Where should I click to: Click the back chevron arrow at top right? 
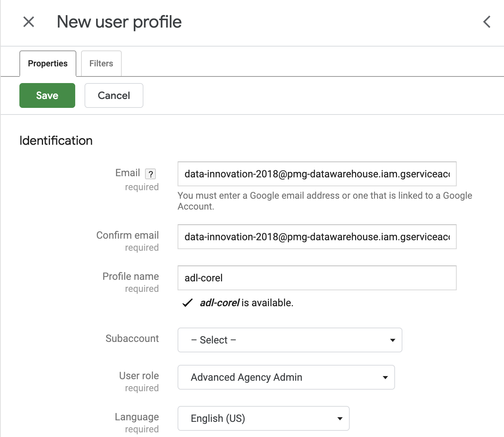[487, 22]
